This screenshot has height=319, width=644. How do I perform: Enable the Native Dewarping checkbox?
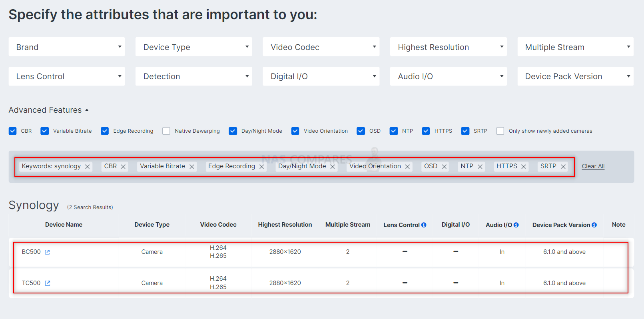[x=166, y=131]
